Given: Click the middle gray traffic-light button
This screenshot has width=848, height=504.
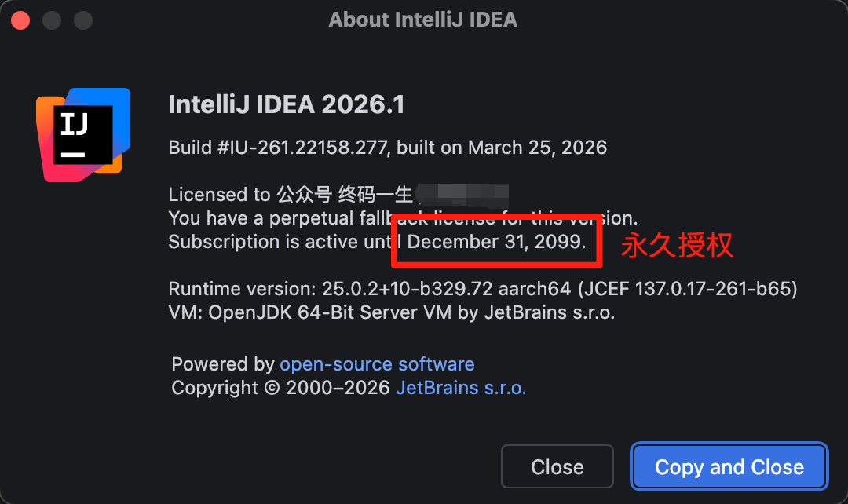Looking at the screenshot, I should [x=52, y=20].
